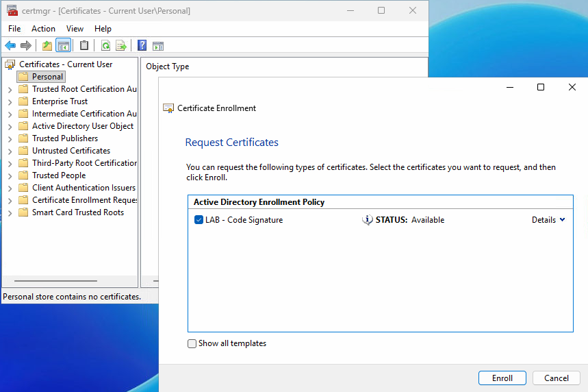Click the clipboard Paste toolbar icon
The image size is (588, 392).
pyautogui.click(x=84, y=46)
